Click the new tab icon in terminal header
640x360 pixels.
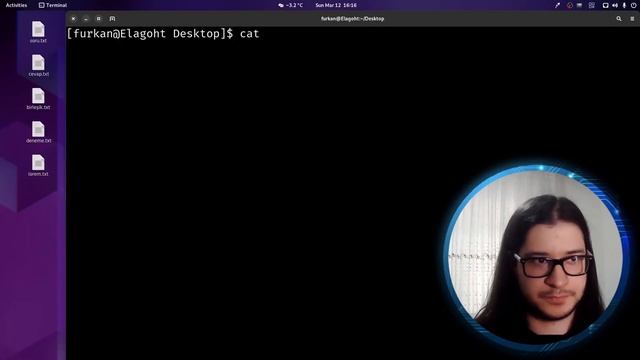(112, 19)
